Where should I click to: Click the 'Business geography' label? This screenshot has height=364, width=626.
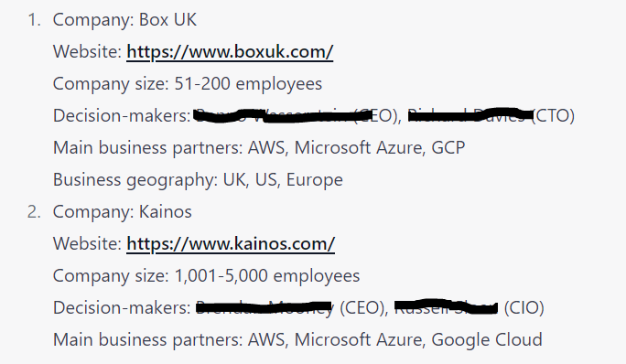pyautogui.click(x=135, y=179)
